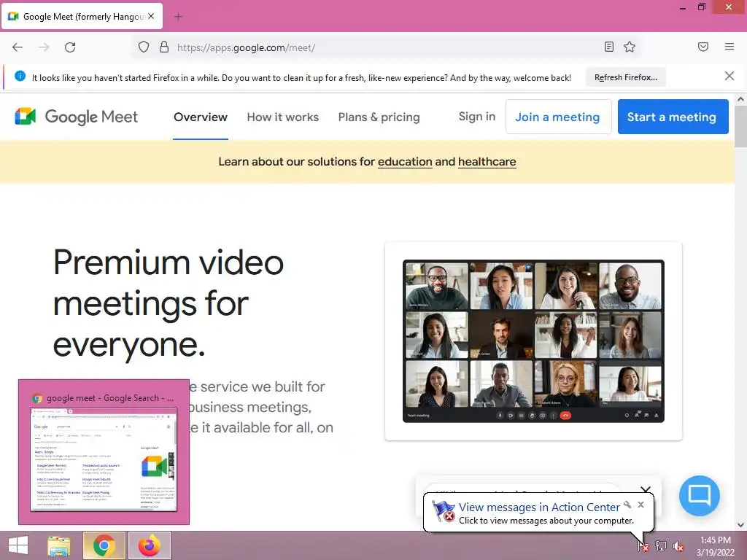Screen dimensions: 747x560
Task: Open the Chrome google meet search thumbnail preview
Action: [104, 452]
